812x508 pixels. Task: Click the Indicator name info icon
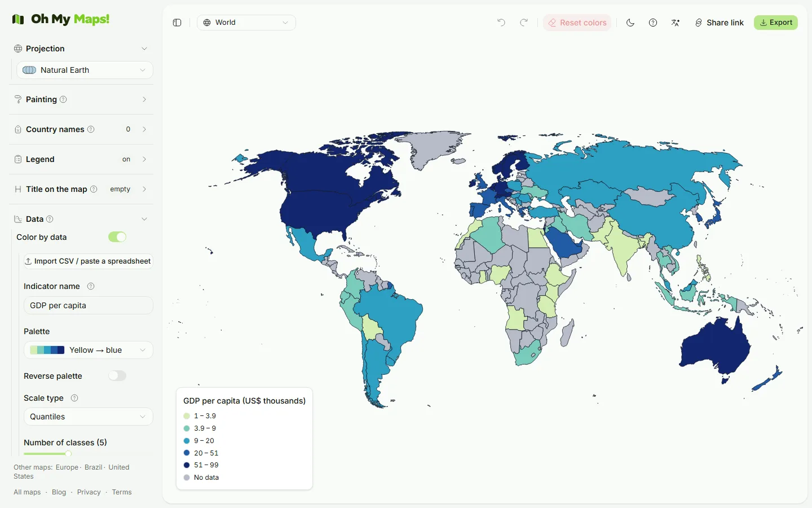click(91, 286)
